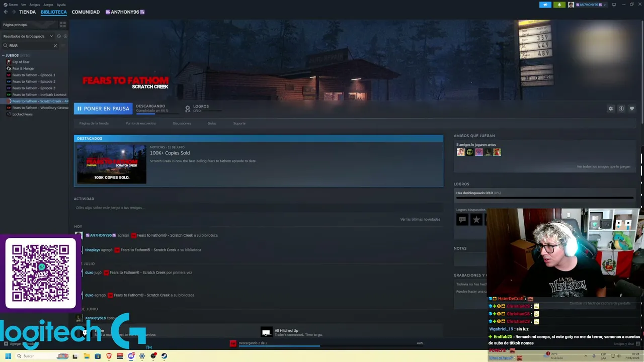The height and width of the screenshot is (362, 644).
Task: Go forward with the navigation arrow
Action: (14, 12)
